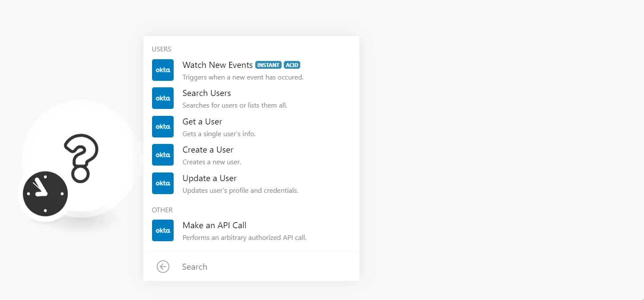Choose the Create a User module
This screenshot has width=644, height=300.
(251, 155)
